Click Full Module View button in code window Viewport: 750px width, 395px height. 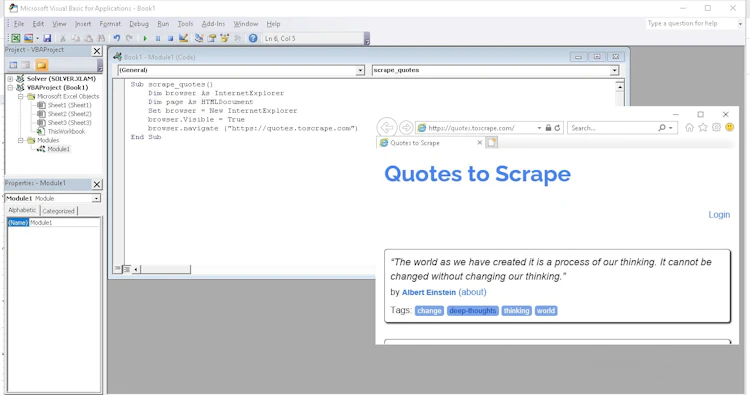[126, 269]
